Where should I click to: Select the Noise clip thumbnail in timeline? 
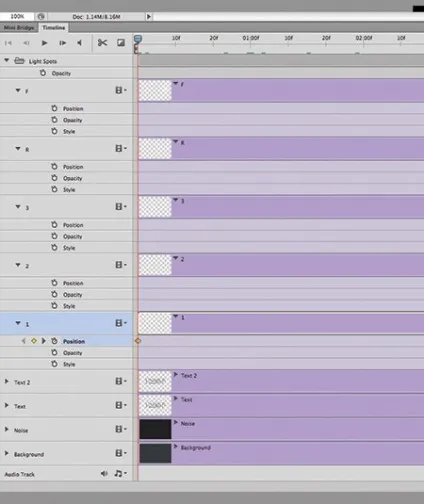(155, 429)
